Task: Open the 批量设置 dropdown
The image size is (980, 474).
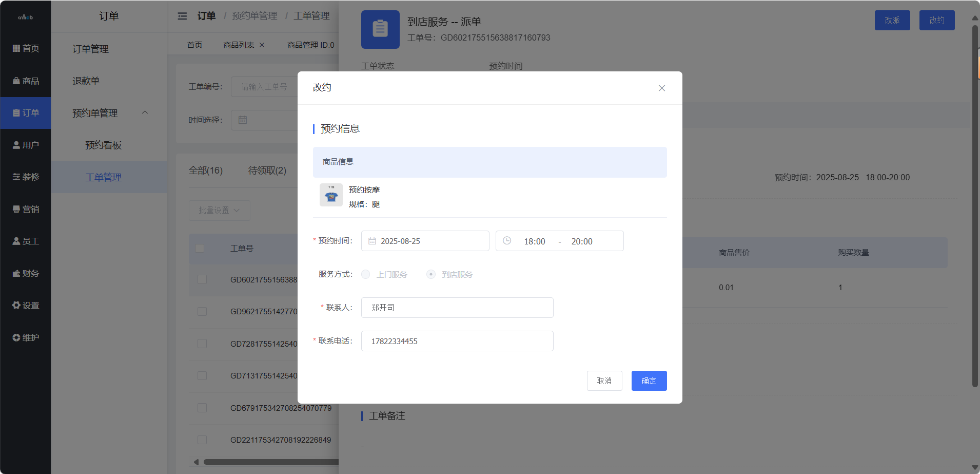Action: click(x=219, y=210)
